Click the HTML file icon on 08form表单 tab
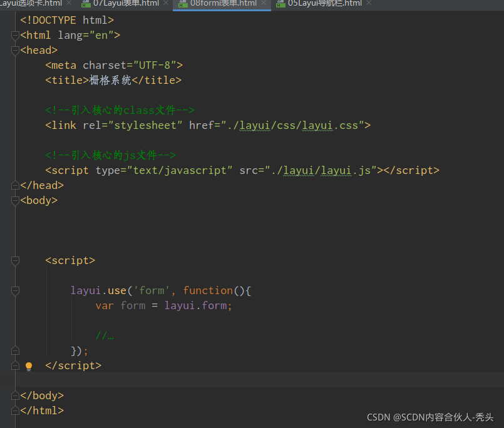504x428 pixels. (x=183, y=4)
